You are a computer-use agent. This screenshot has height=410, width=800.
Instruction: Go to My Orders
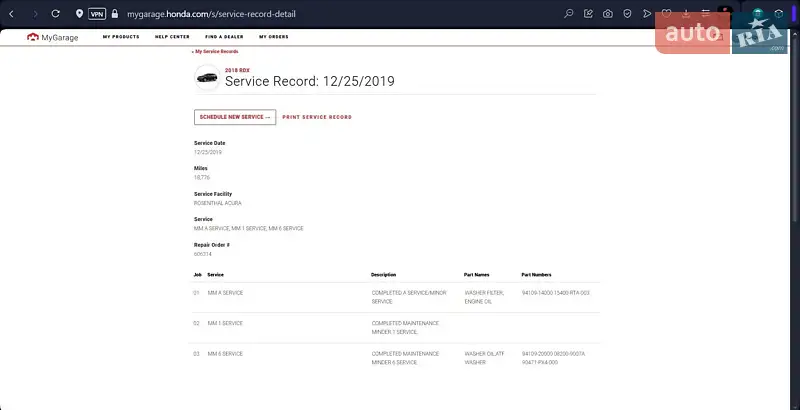point(275,37)
